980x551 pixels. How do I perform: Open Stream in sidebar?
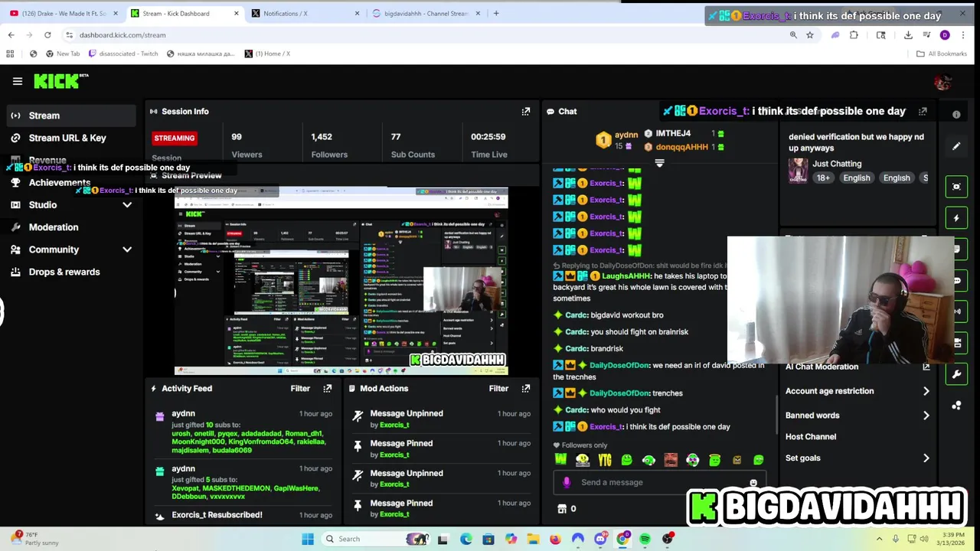tap(70, 116)
